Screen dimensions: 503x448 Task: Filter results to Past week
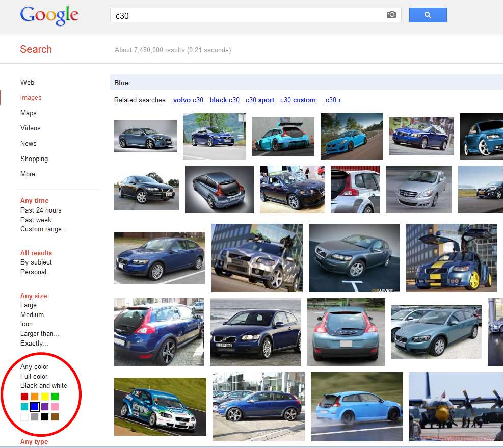pos(36,220)
